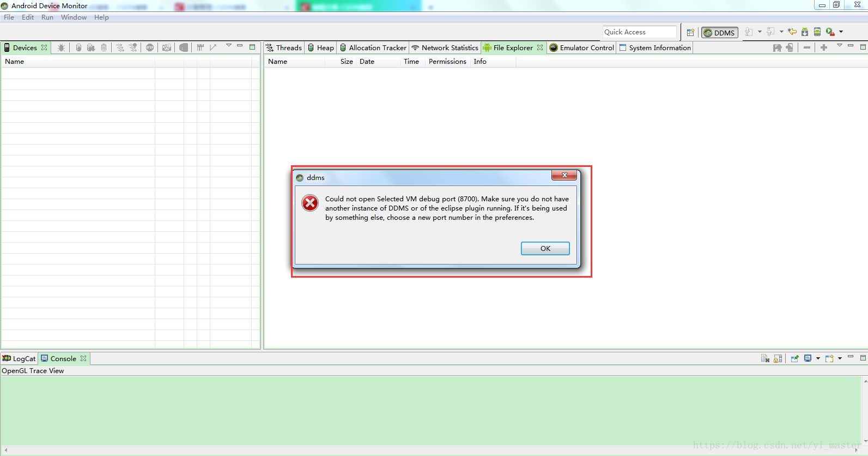Maximize the File Explorer panel
Screen dimensions: 868x456
[x=863, y=47]
